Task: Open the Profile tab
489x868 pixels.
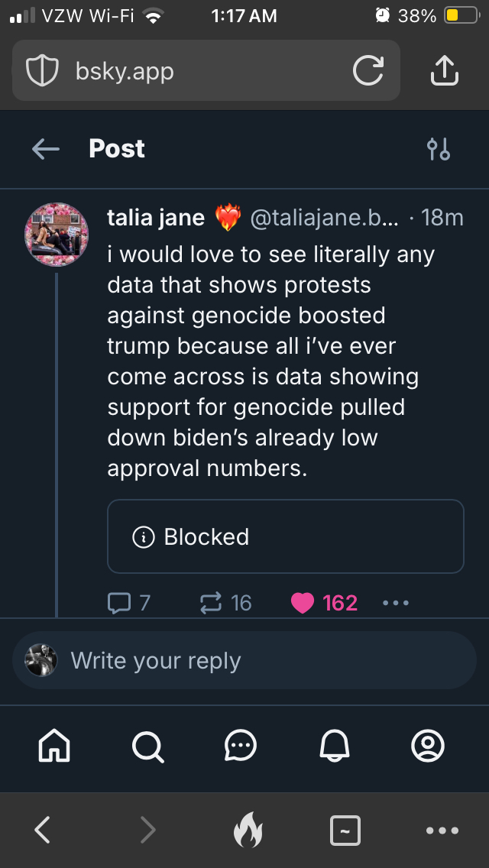Action: (x=427, y=745)
